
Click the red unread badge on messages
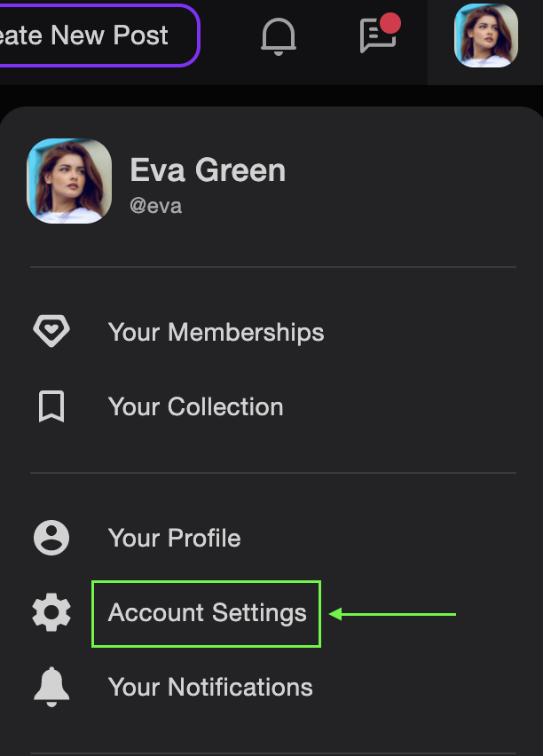click(390, 24)
